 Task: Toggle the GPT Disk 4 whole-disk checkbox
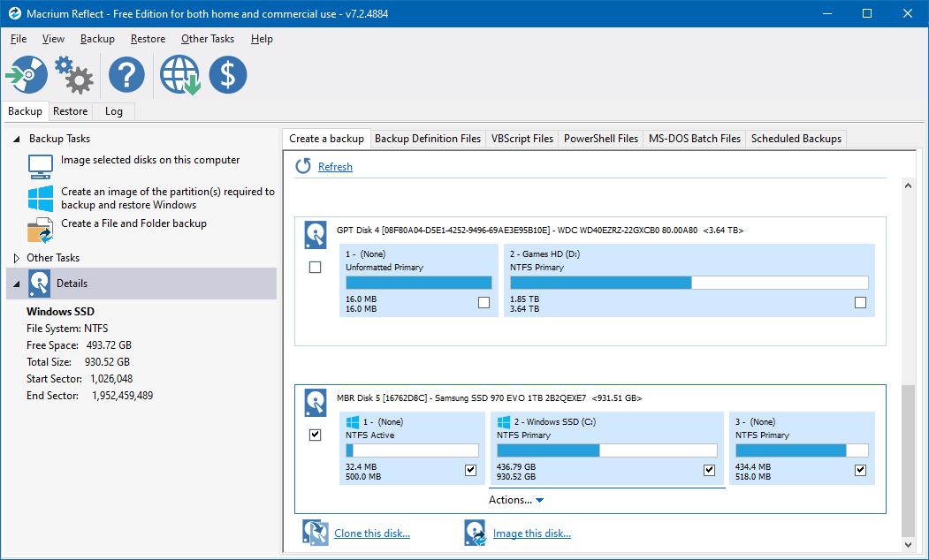(316, 268)
